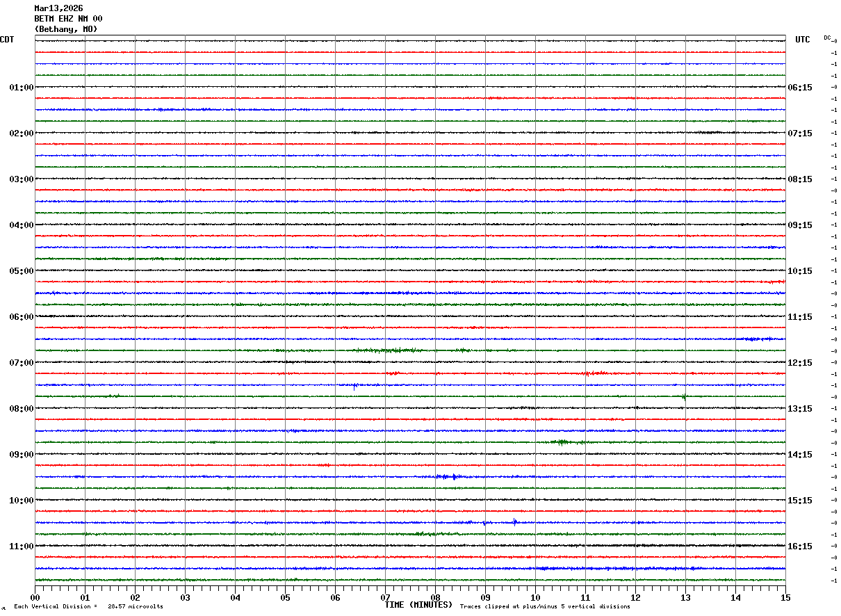Click the DC column header at top right
841x616 pixels.
827,38
